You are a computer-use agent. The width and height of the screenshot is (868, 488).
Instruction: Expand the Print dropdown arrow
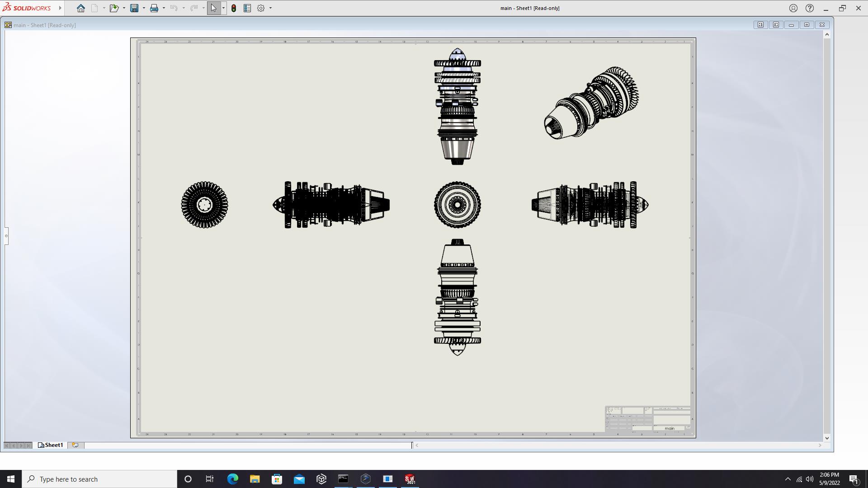point(164,8)
